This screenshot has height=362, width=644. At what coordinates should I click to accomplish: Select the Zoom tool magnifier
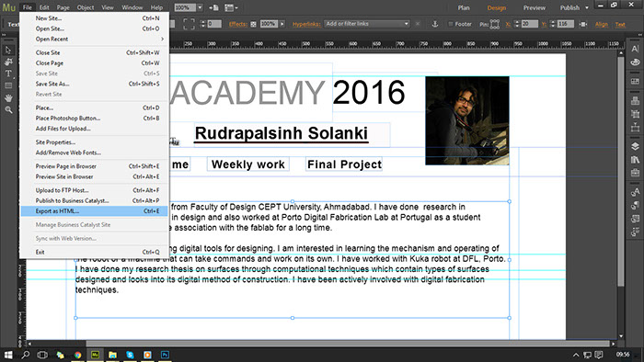8,110
